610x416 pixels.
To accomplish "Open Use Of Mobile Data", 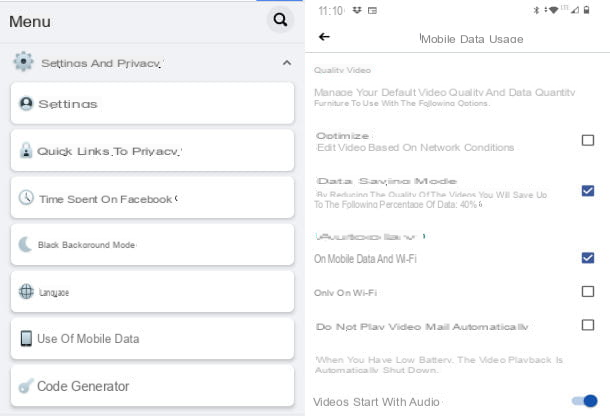I will click(152, 339).
